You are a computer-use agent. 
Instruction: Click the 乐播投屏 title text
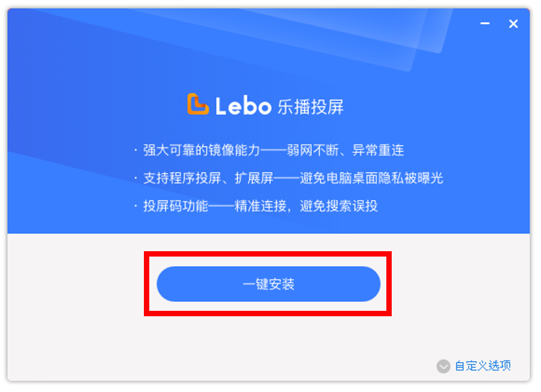pos(311,107)
